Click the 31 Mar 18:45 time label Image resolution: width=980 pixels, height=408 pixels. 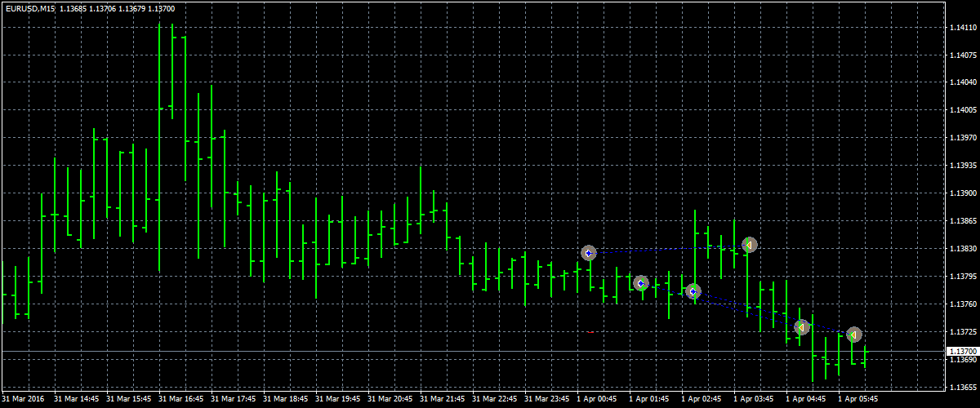[x=286, y=400]
